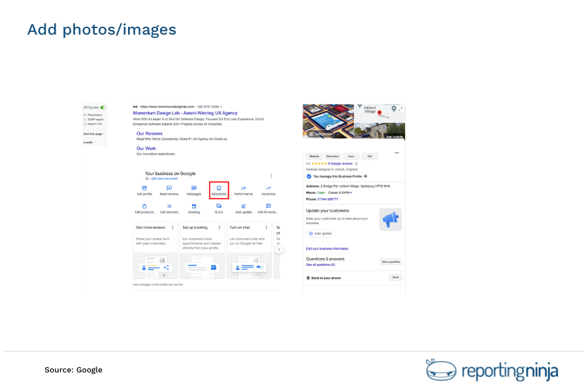Click the Website button
The width and height of the screenshot is (588, 392).
[314, 156]
